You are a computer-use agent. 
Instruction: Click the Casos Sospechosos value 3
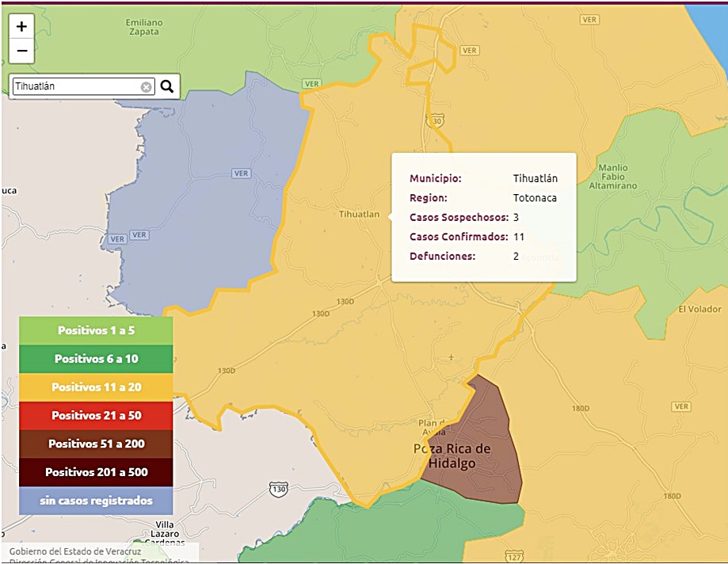(x=516, y=217)
